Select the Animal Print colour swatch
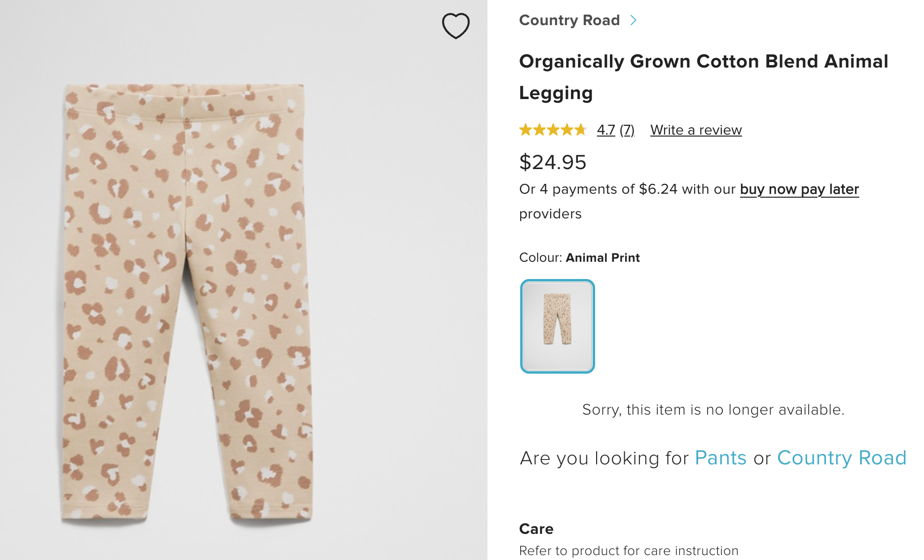924x560 pixels. click(558, 326)
